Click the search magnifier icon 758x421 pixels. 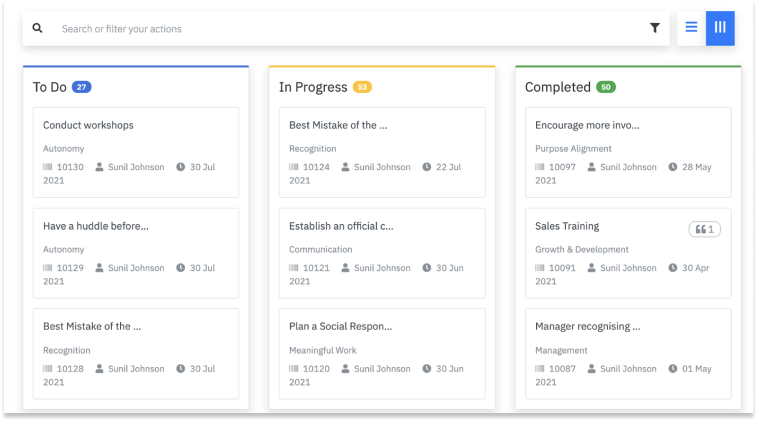coord(38,29)
